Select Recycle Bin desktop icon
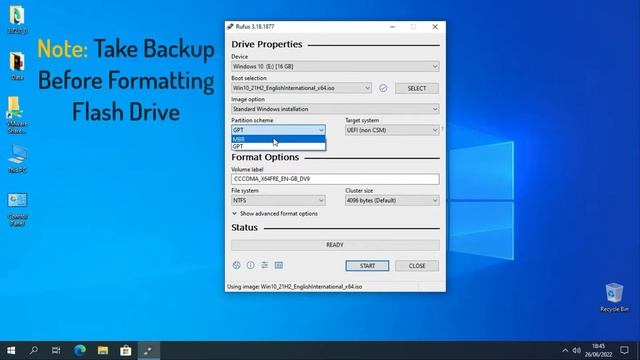The image size is (640, 360). 614,298
